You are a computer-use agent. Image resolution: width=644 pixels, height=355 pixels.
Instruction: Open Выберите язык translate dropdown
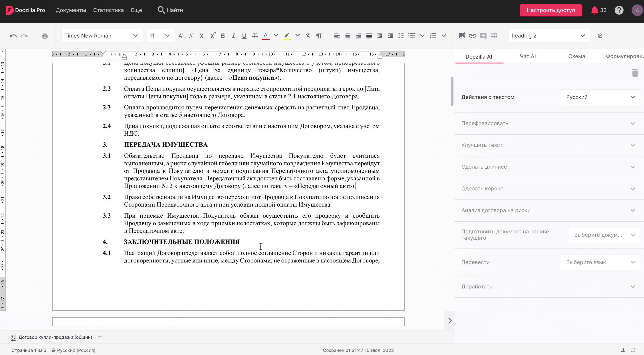pos(600,262)
